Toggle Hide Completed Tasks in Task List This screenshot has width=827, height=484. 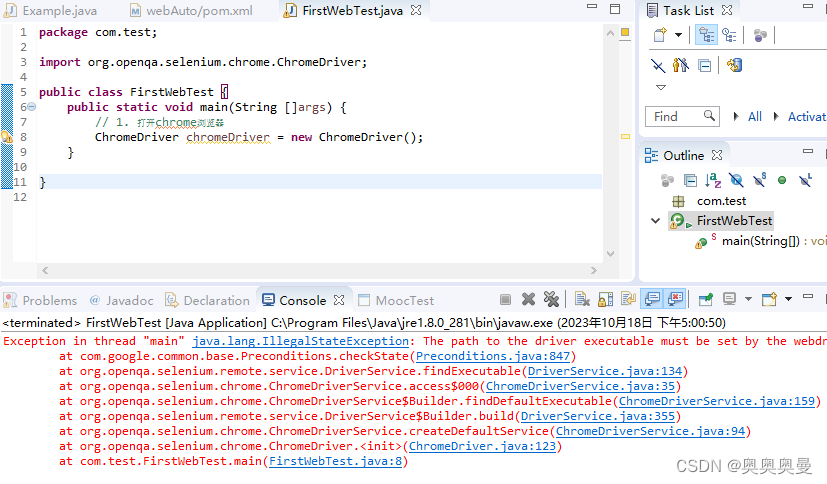(658, 65)
